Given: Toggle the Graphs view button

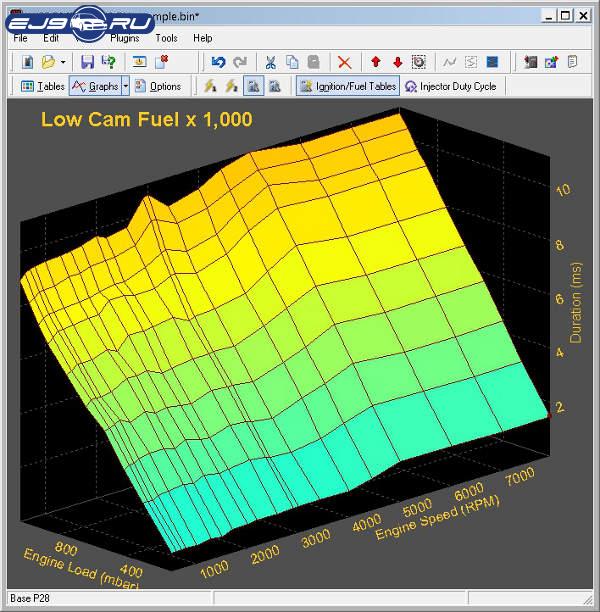Looking at the screenshot, I should click(95, 87).
